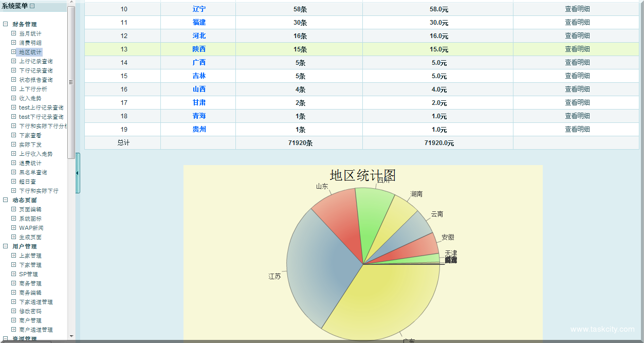Open 系统图标 in the menu
The image size is (644, 343).
point(30,219)
